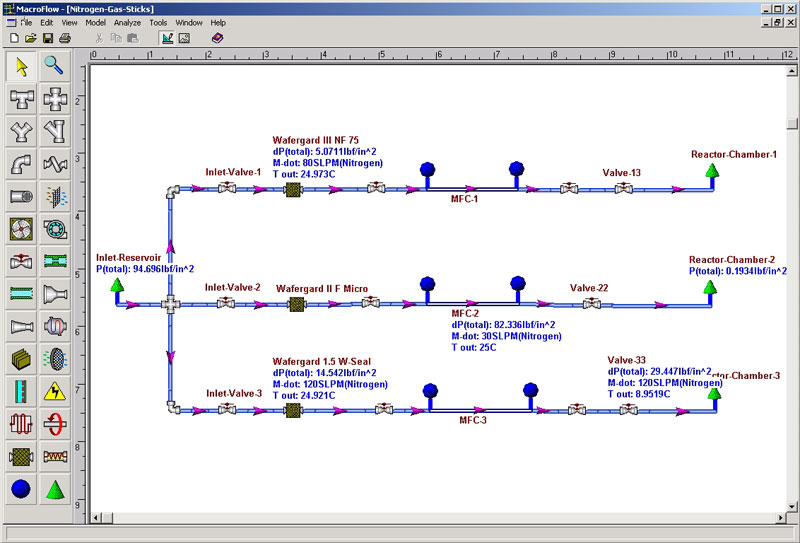Pick the heat sink fins component
Image resolution: width=800 pixels, height=543 pixels.
coord(21,359)
